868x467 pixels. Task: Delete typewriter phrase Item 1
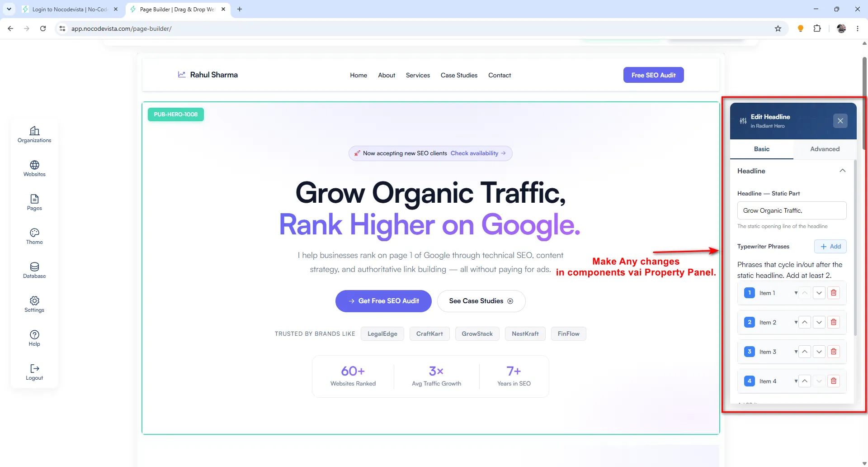click(834, 293)
